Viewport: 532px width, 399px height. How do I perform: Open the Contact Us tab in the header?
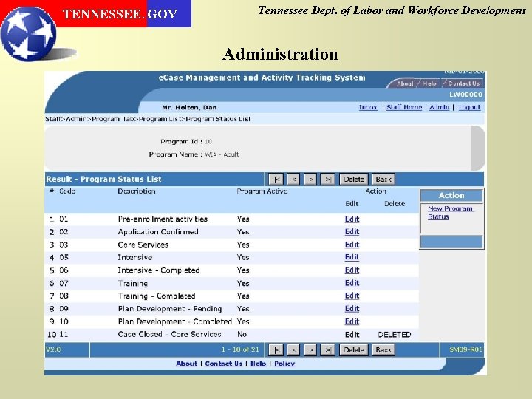[x=464, y=83]
